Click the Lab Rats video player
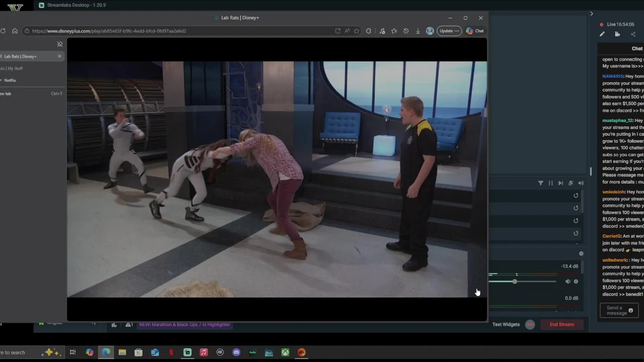 tap(277, 179)
